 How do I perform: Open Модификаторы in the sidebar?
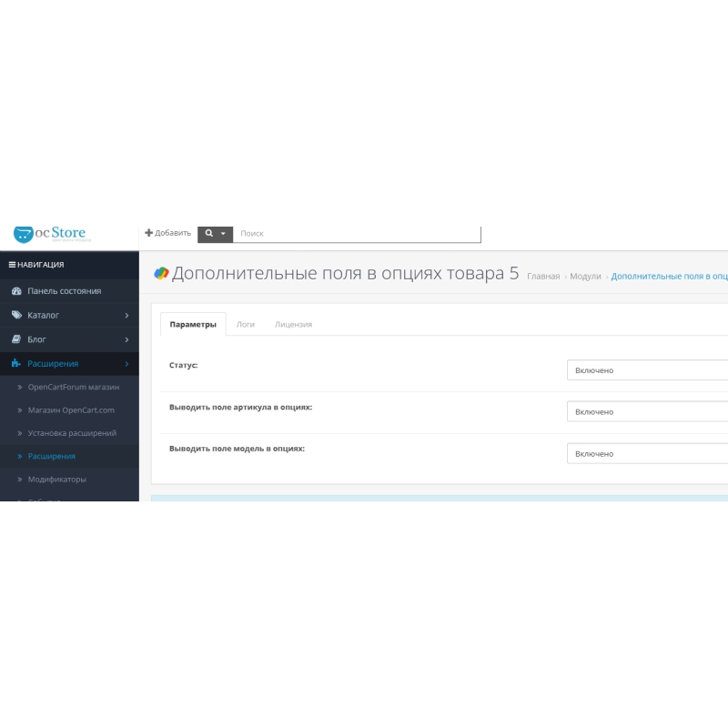tap(56, 479)
